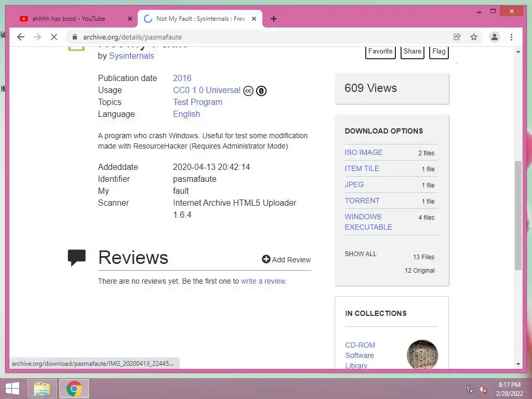Open a new tab with the plus icon
The image size is (532, 399).
274,19
